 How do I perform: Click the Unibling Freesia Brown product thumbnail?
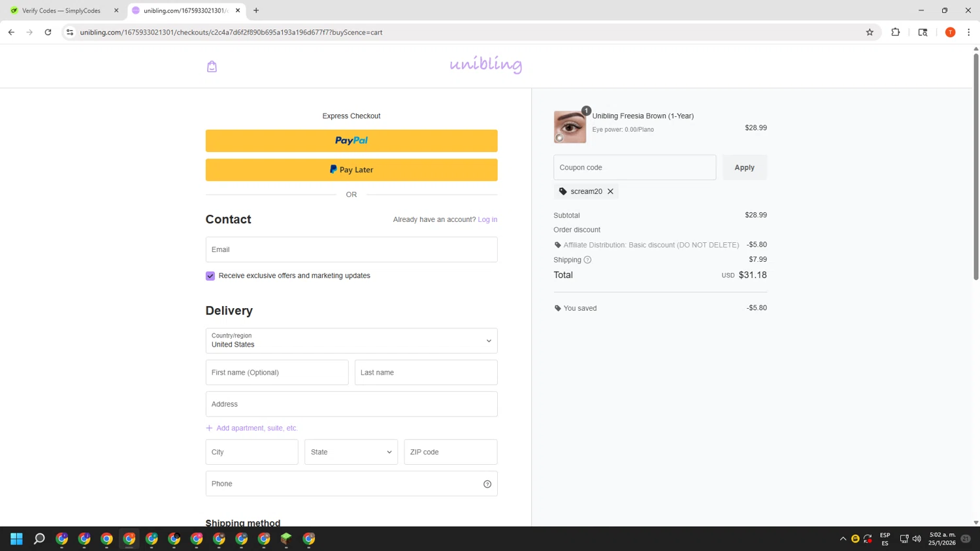570,127
